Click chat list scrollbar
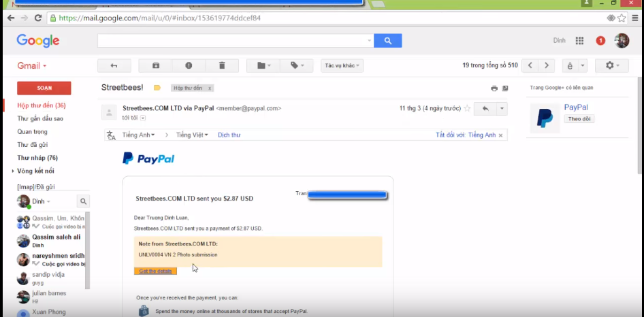Image resolution: width=644 pixels, height=317 pixels. click(88, 250)
